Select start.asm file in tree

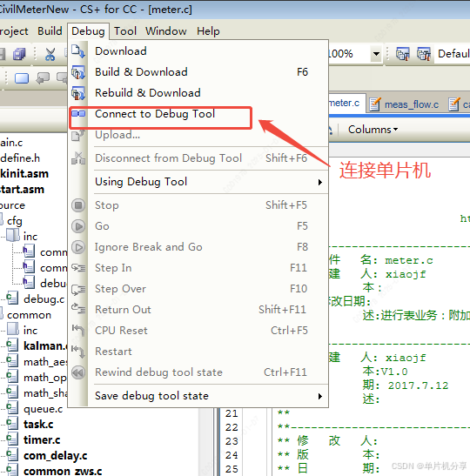click(x=22, y=190)
